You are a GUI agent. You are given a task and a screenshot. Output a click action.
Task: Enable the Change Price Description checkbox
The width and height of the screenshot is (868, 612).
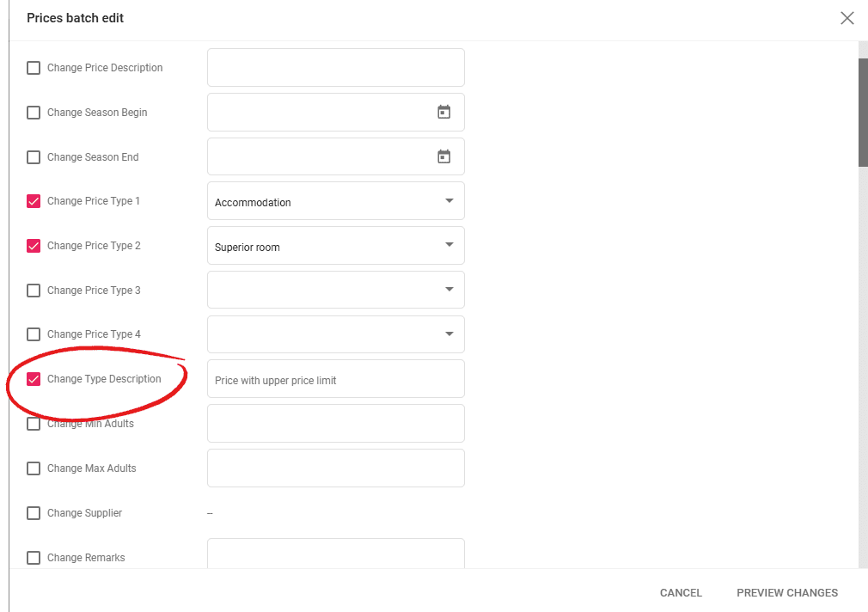(33, 67)
